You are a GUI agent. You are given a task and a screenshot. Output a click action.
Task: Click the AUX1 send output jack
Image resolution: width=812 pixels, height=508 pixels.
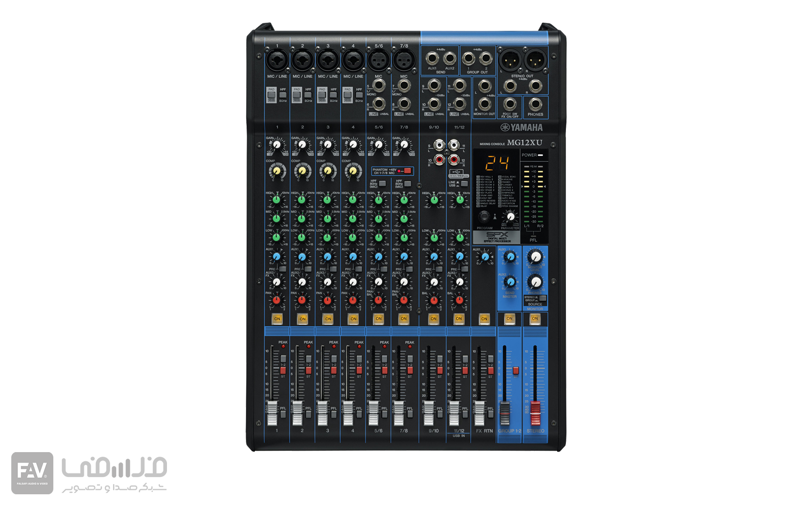(x=432, y=58)
